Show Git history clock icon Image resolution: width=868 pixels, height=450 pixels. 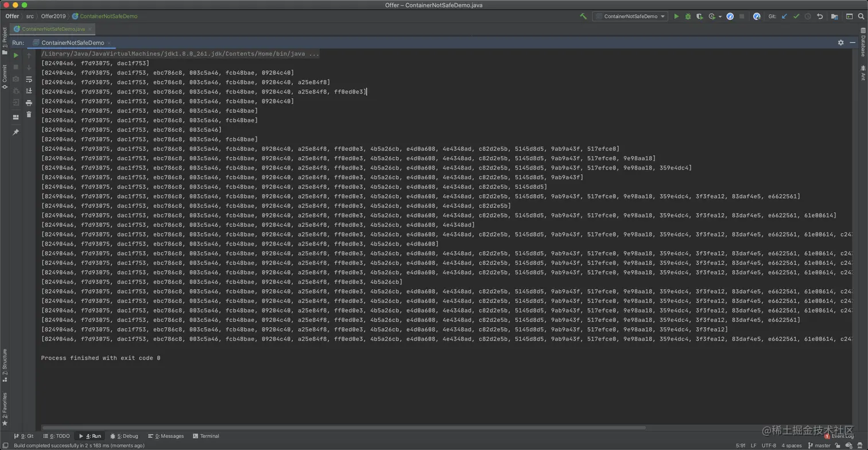tap(808, 16)
